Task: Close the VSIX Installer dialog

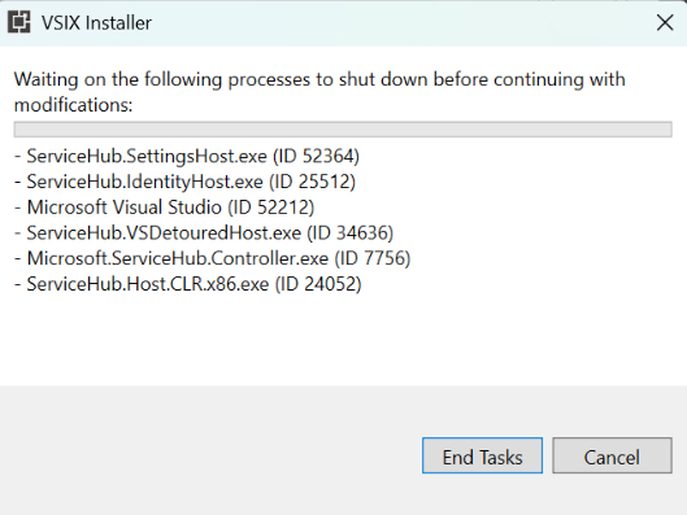Action: 665,22
